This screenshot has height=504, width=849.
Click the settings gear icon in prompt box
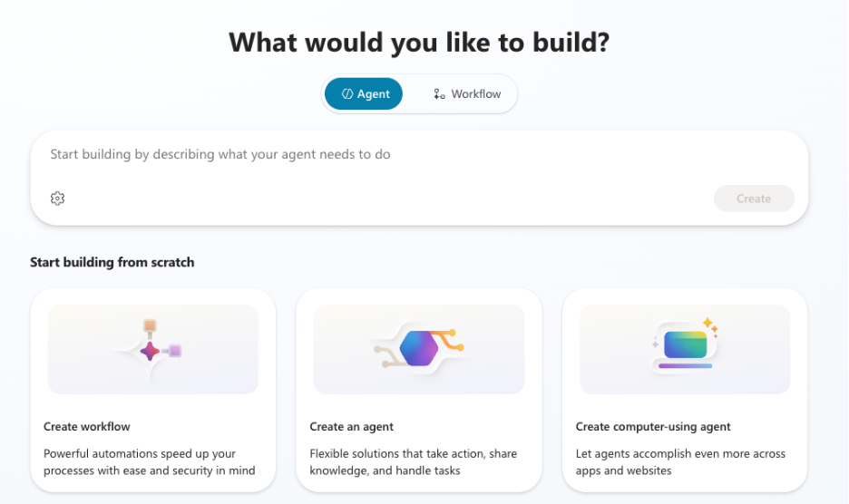pos(58,199)
